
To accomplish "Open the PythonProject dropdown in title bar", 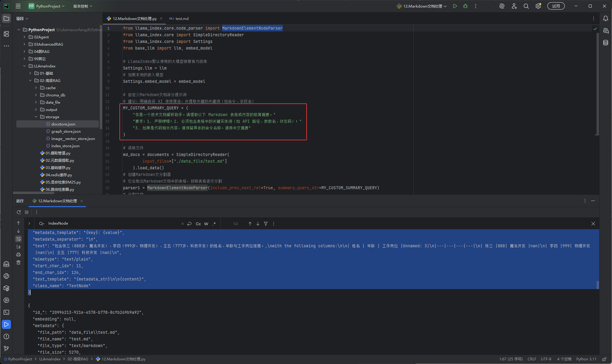I will coord(47,6).
